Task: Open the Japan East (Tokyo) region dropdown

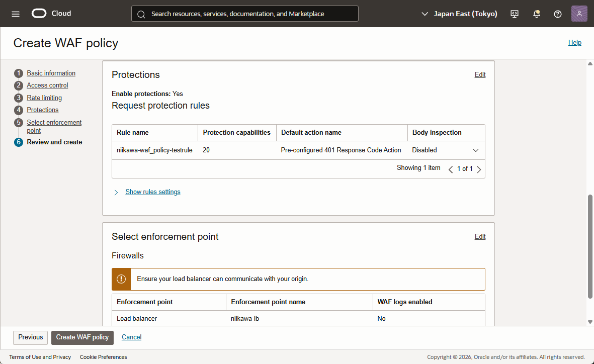Action: (459, 14)
